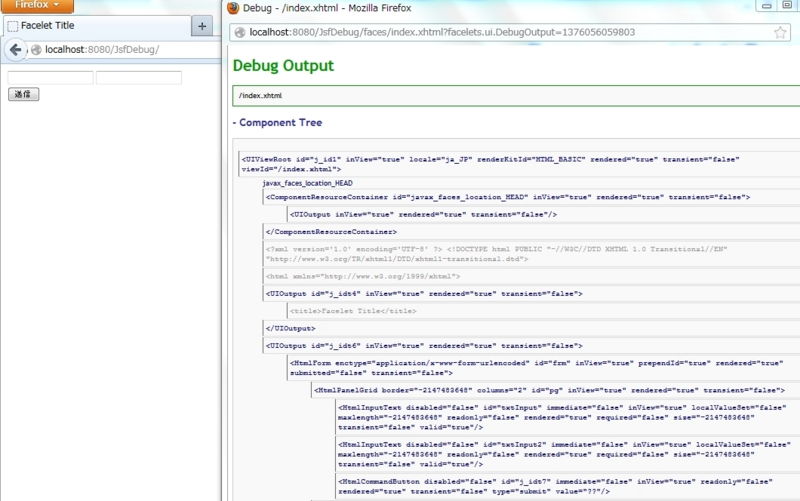Click the greyed xml version DOCTYPE row
Screen dimensions: 800x501
(531, 254)
